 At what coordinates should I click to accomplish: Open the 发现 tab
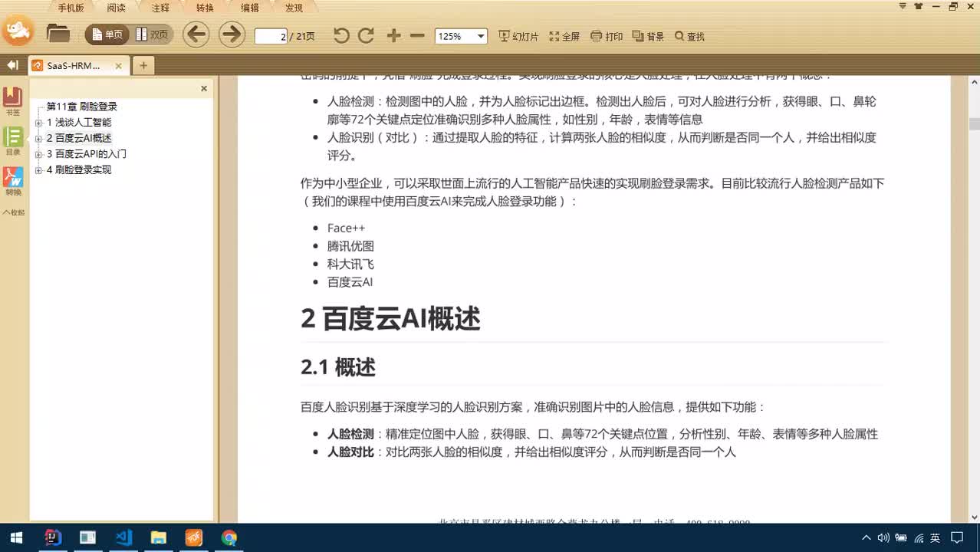click(294, 8)
